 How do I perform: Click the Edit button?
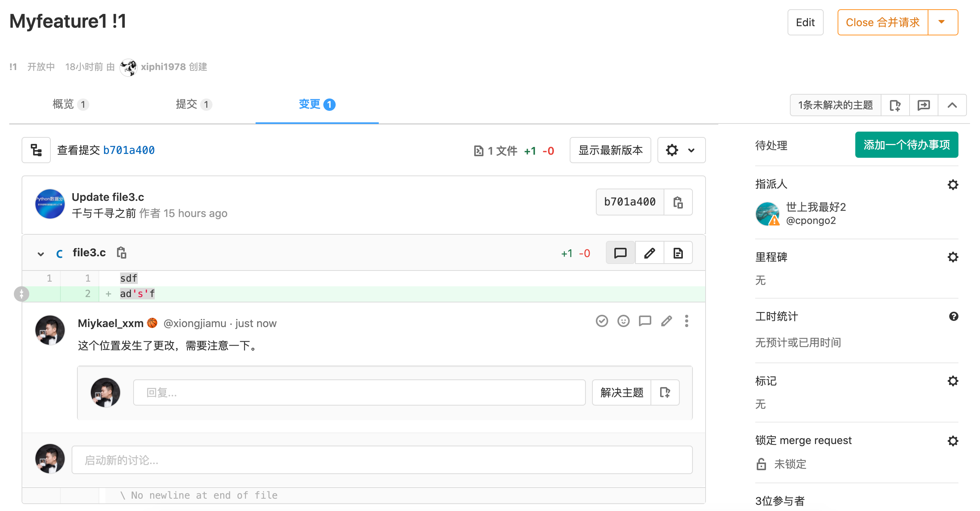click(x=805, y=22)
